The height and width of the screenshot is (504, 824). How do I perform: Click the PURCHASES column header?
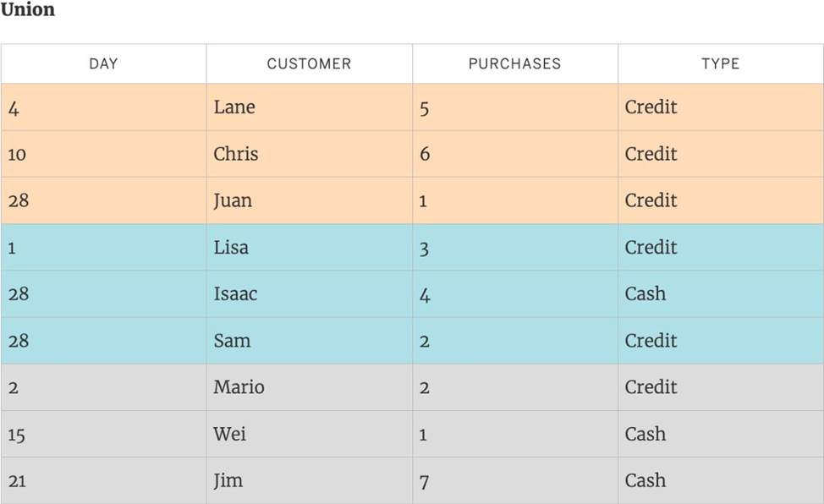pyautogui.click(x=514, y=63)
